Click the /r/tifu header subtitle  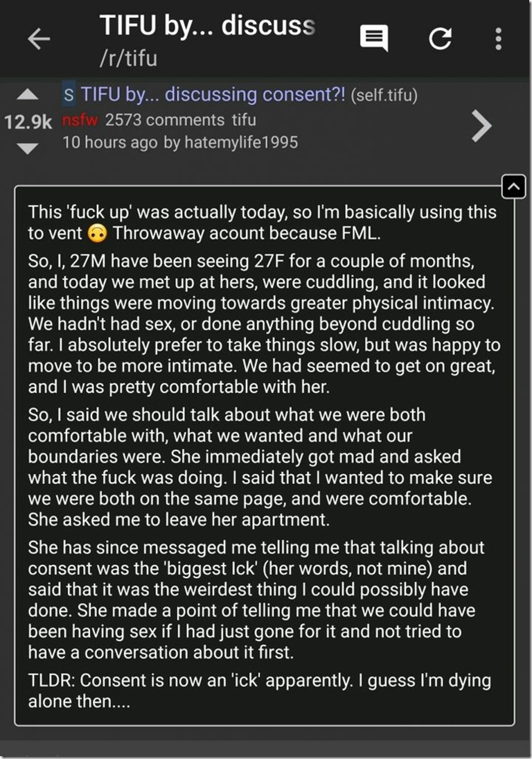(128, 58)
